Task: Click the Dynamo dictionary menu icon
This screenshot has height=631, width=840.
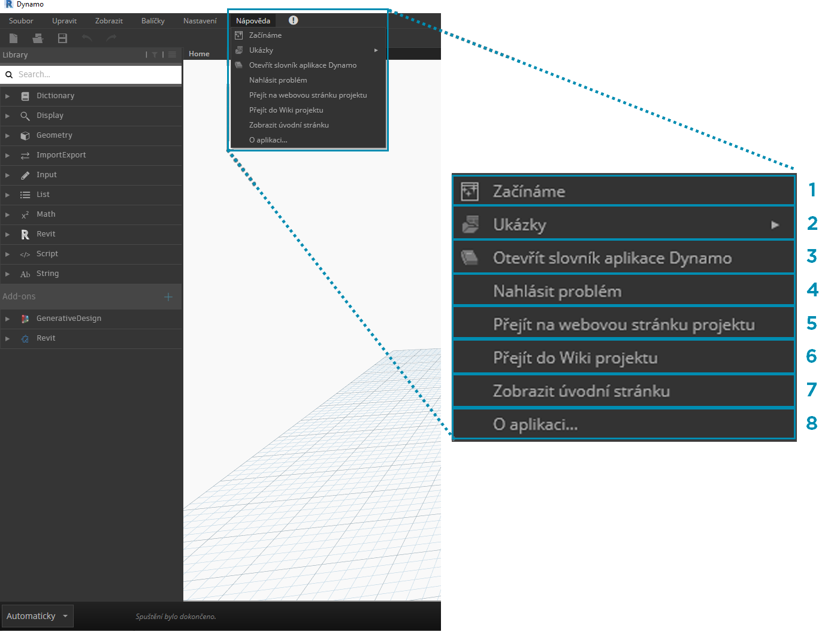Action: pyautogui.click(x=239, y=65)
